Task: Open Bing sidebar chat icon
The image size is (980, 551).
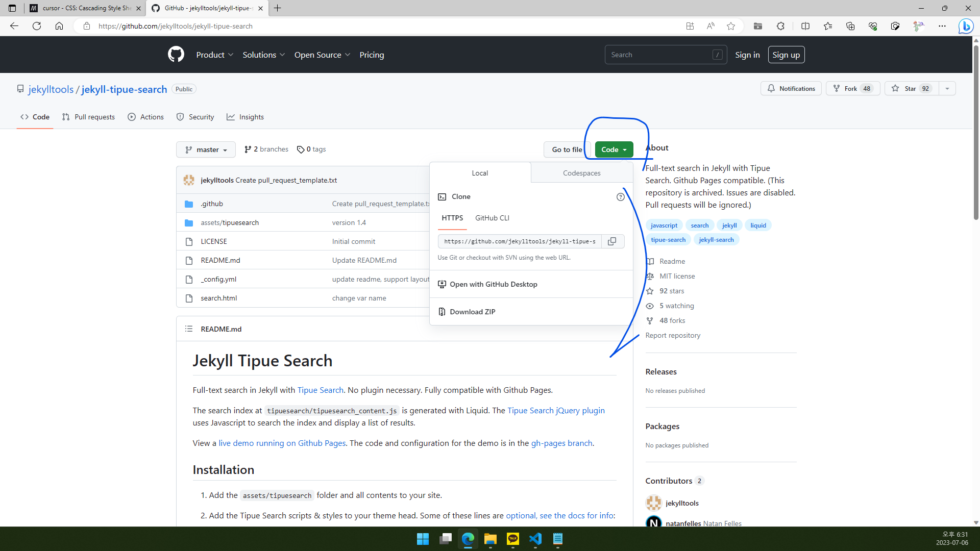Action: (x=966, y=26)
